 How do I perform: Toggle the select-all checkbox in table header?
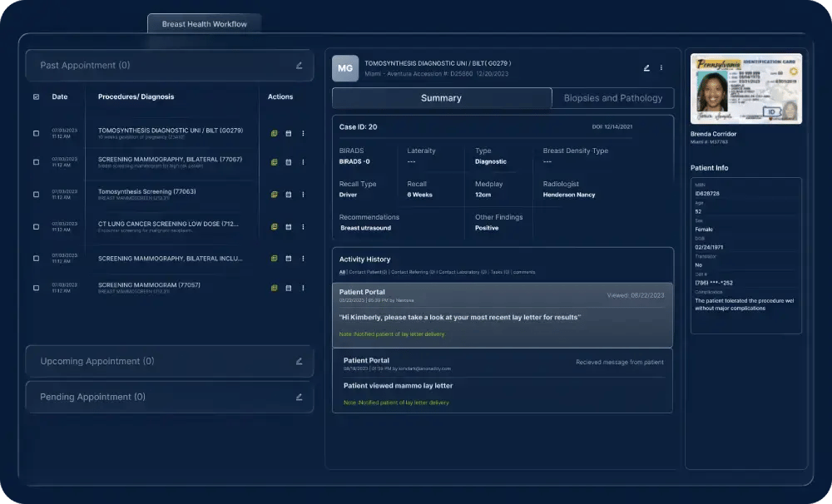point(36,96)
